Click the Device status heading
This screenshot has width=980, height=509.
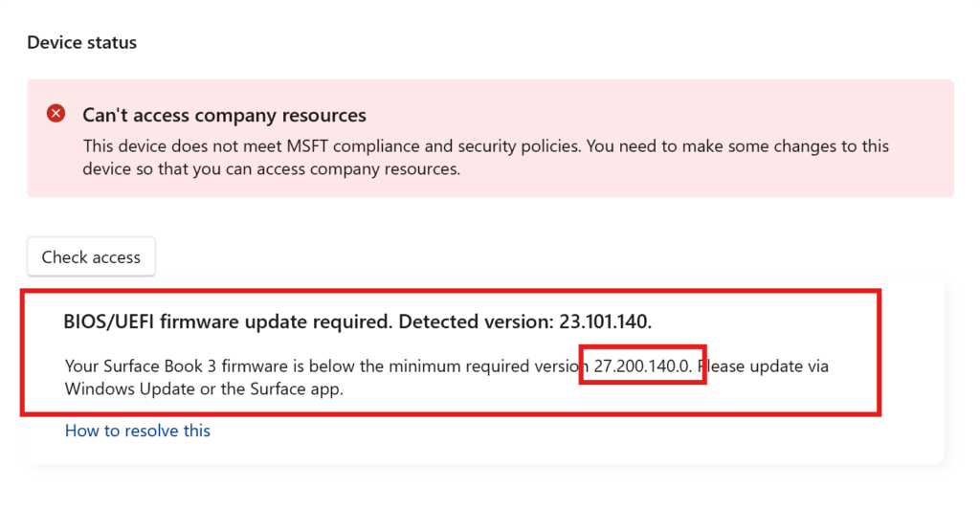pos(81,43)
